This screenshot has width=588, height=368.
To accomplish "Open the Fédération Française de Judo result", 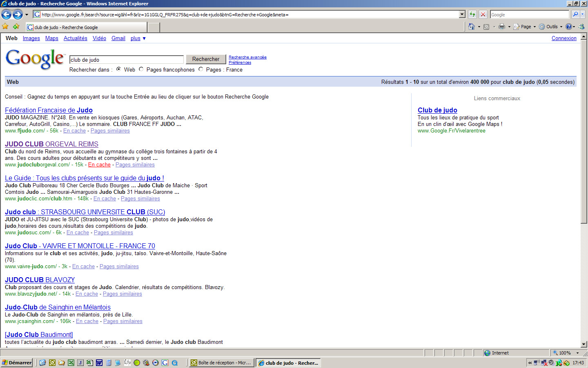I will [49, 110].
